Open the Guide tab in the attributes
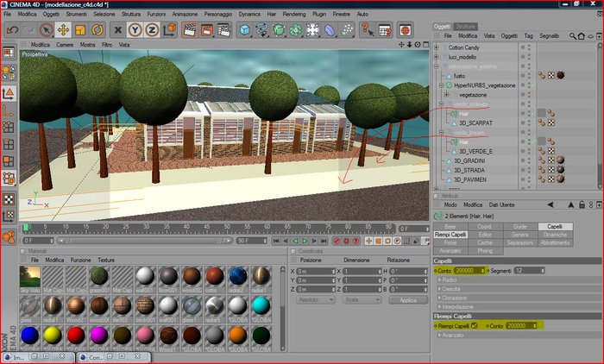 [x=520, y=227]
